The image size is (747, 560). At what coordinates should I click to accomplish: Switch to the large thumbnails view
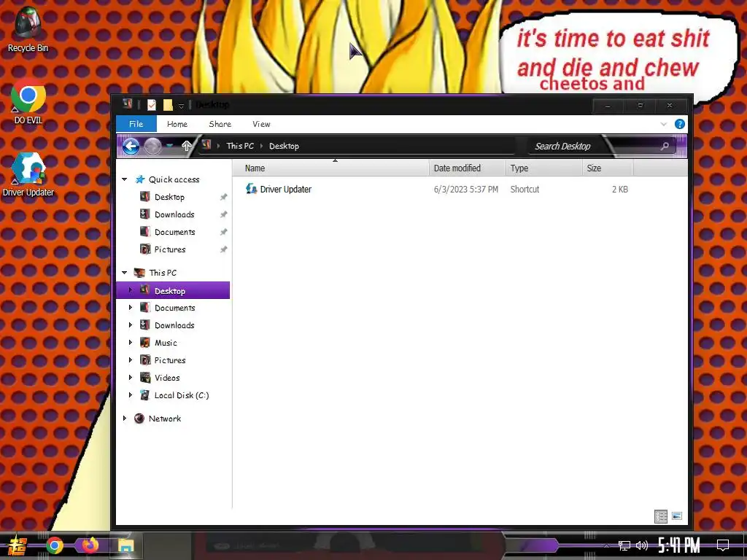pos(677,516)
